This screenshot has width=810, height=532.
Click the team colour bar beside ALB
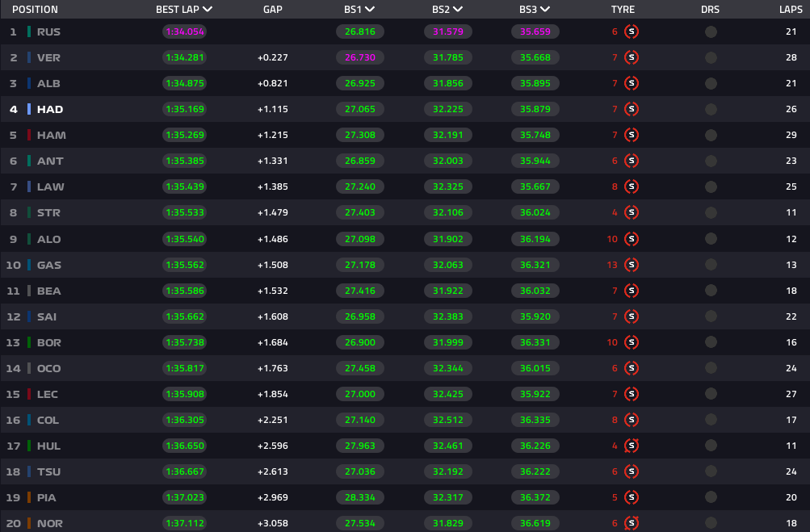coord(29,84)
